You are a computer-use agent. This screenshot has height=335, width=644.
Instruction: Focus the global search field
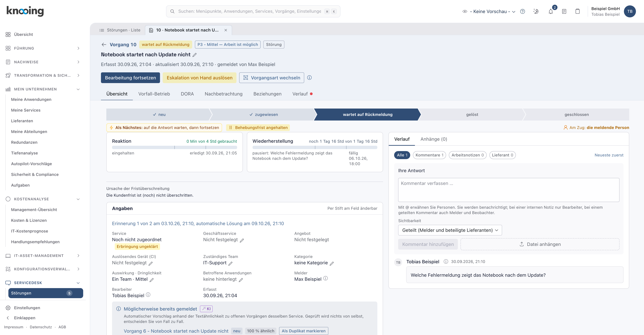253,12
